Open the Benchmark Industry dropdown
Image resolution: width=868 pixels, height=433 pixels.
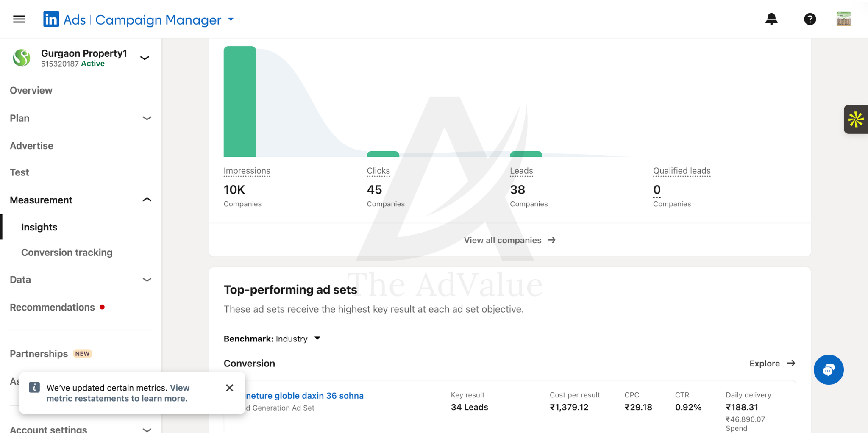pos(272,339)
